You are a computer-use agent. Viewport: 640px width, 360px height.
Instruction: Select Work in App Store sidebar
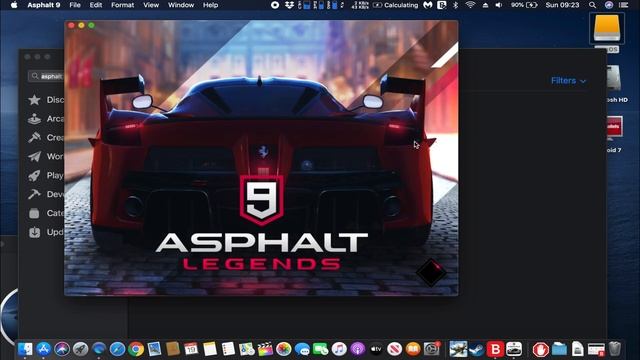coord(46,156)
